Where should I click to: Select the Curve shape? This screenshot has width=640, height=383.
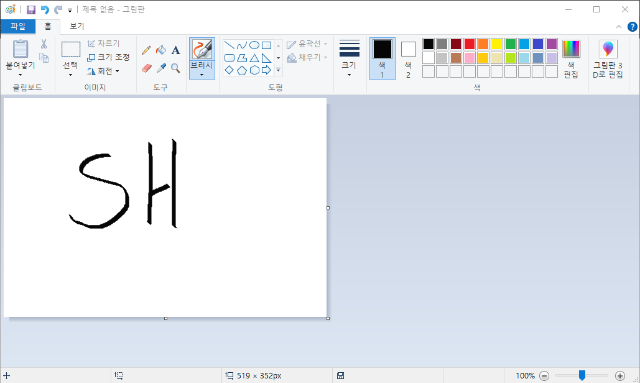tap(242, 45)
